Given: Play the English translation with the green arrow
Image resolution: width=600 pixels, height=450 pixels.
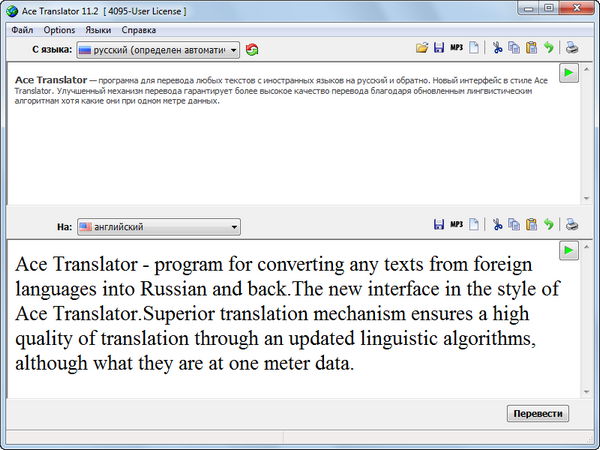Looking at the screenshot, I should click(568, 250).
